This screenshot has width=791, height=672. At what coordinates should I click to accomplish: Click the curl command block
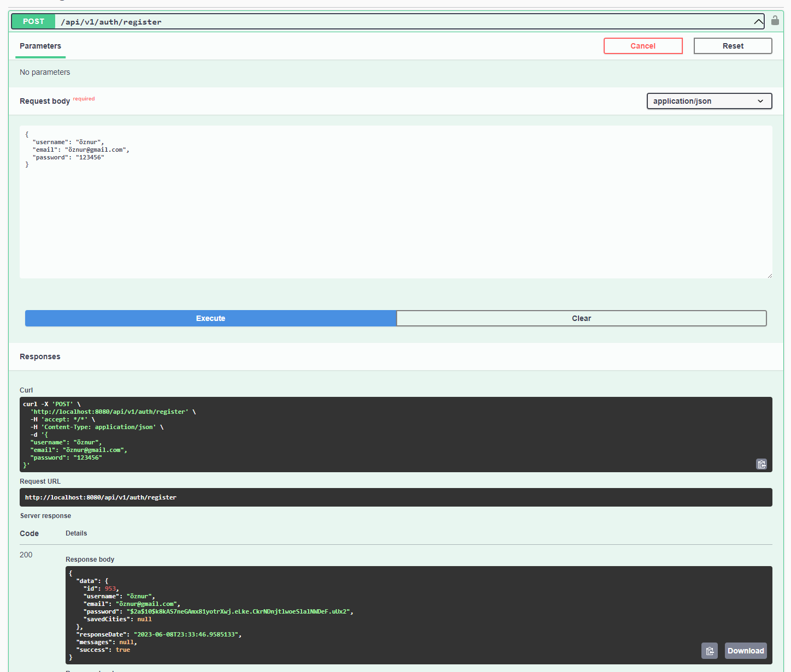coord(219,434)
